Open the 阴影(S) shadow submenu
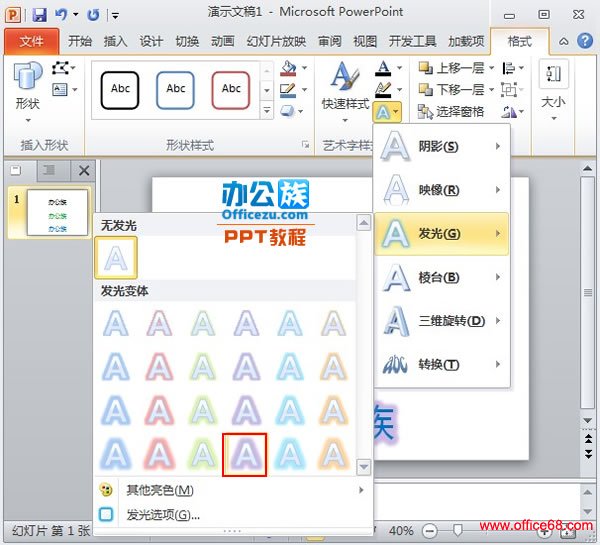Viewport: 600px width, 545px height. tap(442, 146)
